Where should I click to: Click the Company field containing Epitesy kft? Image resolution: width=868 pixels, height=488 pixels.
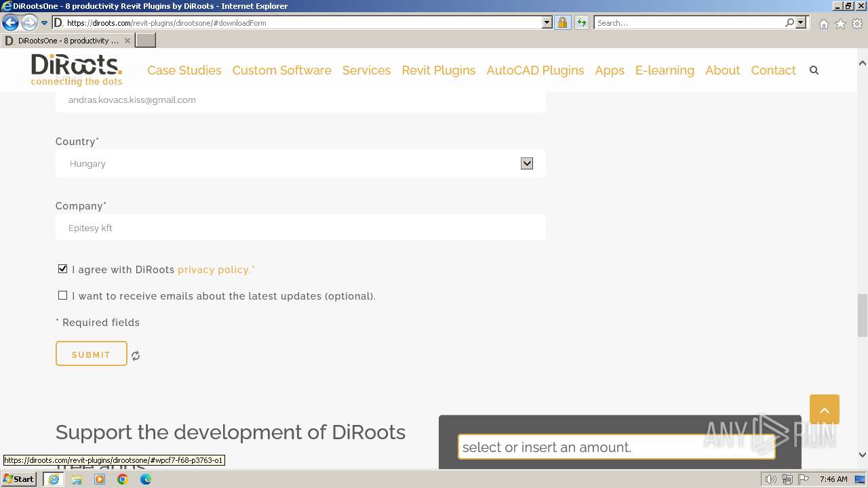coord(300,228)
